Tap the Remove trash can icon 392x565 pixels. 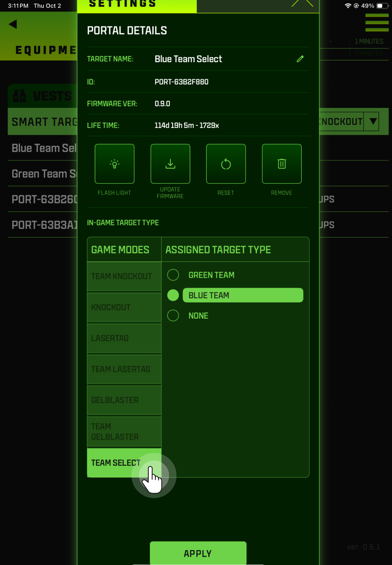[x=282, y=164]
